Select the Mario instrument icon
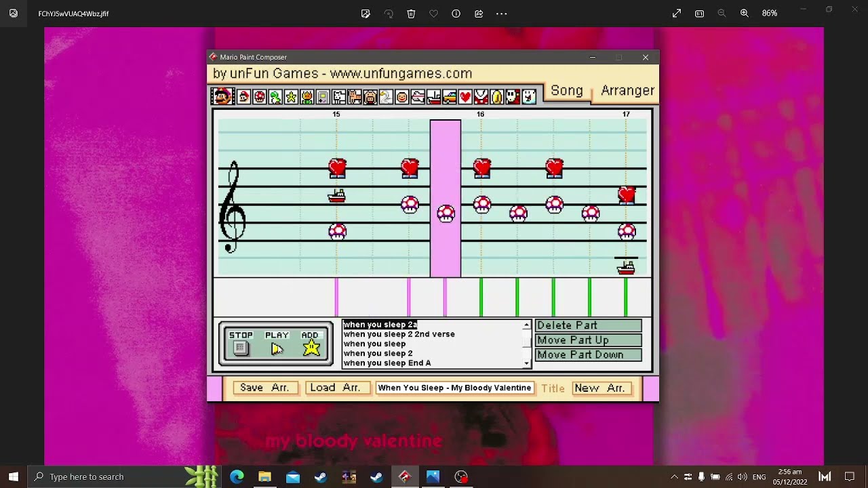The height and width of the screenshot is (488, 868). pyautogui.click(x=243, y=97)
